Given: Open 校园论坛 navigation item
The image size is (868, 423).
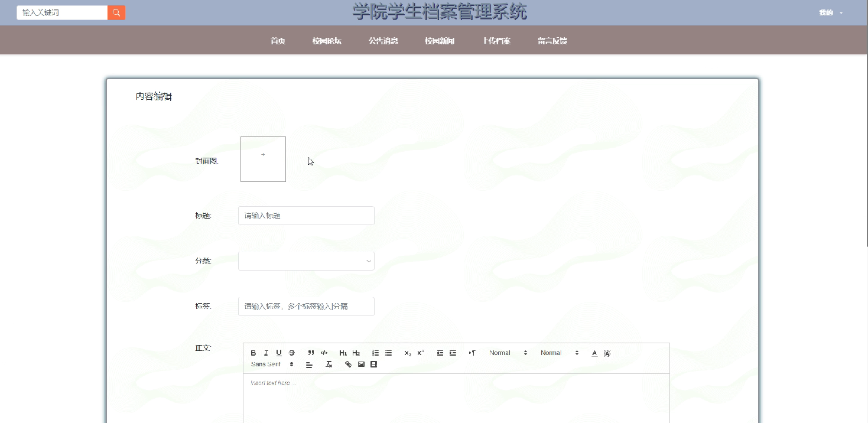Looking at the screenshot, I should pos(327,41).
